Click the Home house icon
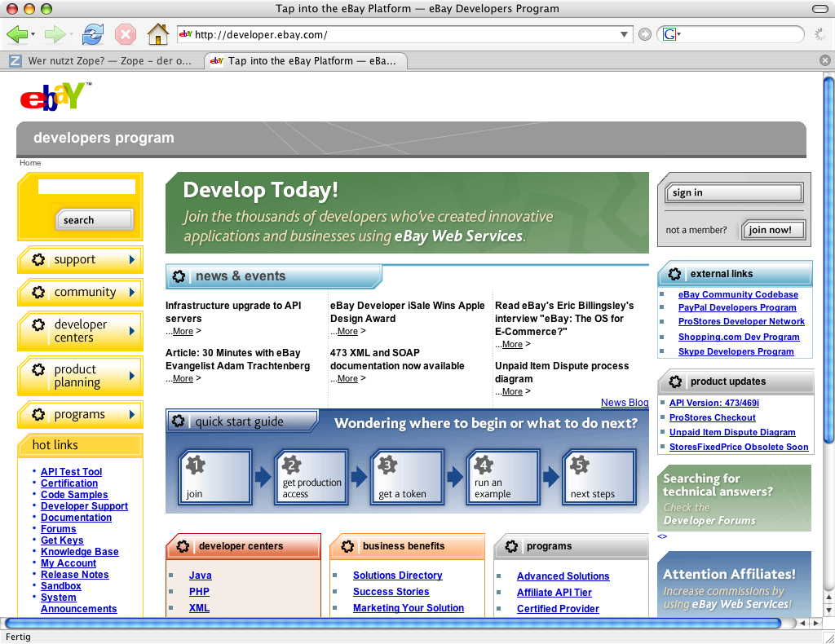 click(157, 34)
